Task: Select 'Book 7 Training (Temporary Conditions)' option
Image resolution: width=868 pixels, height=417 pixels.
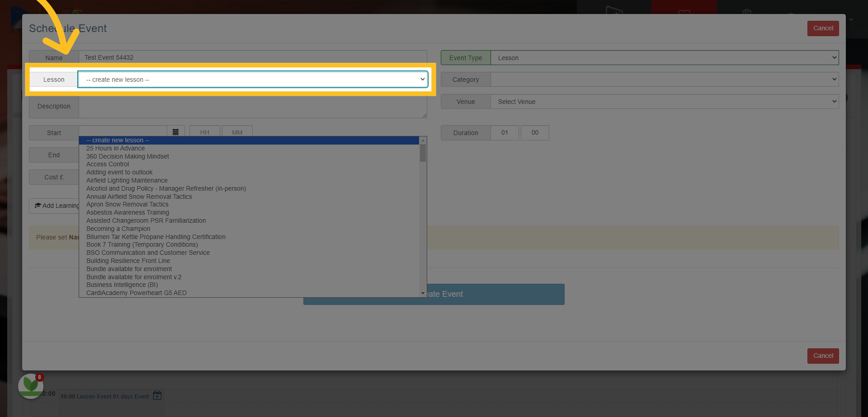Action: click(249, 245)
